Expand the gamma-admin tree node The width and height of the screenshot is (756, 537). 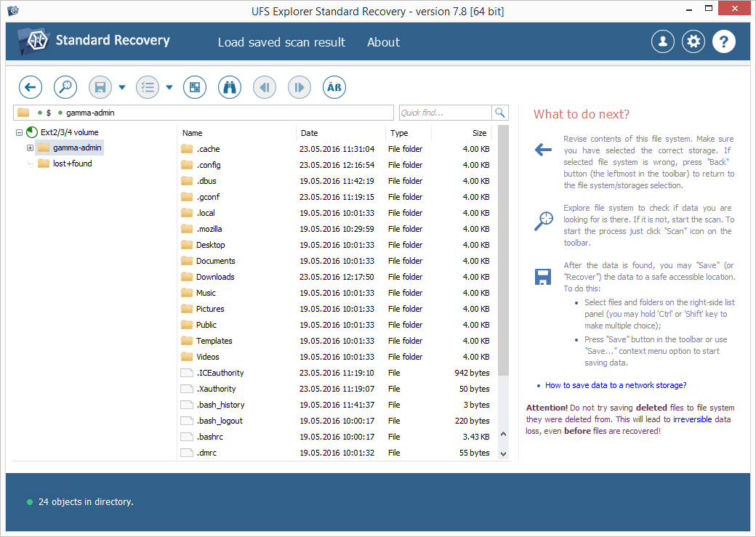[x=30, y=148]
